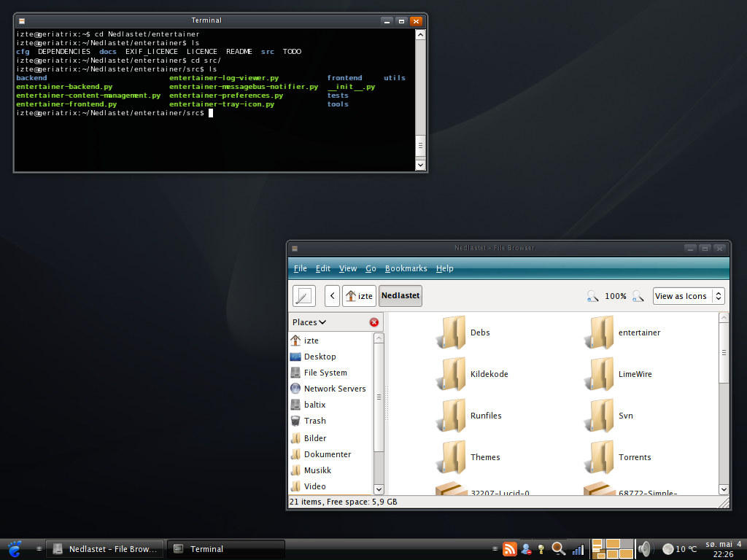Select izte in the Places list
This screenshot has height=560, width=747.
[x=330, y=341]
